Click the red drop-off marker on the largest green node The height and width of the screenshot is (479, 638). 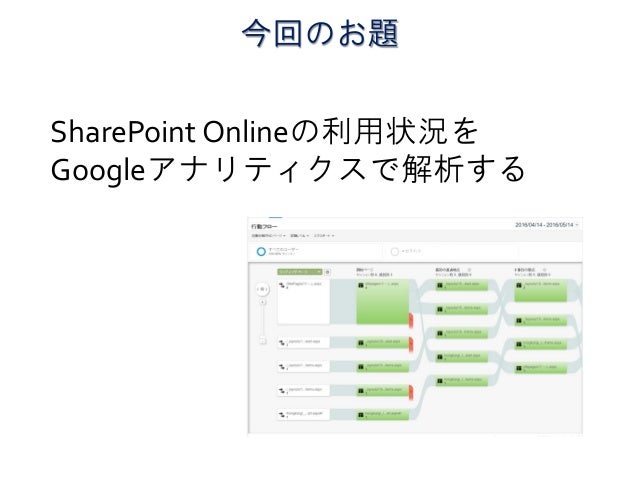point(411,320)
